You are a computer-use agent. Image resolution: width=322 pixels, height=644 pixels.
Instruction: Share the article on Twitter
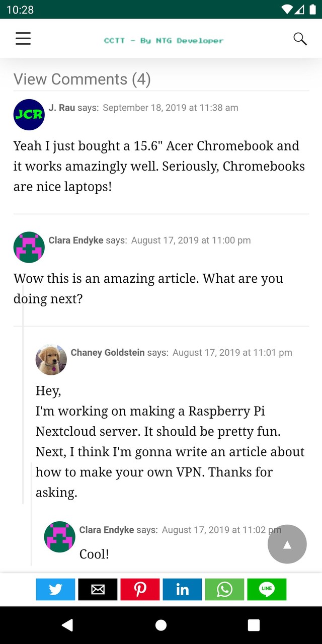click(x=55, y=589)
